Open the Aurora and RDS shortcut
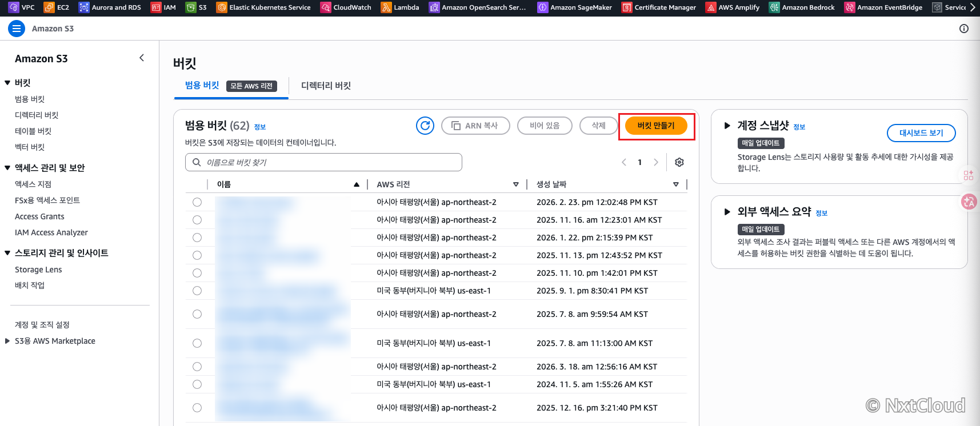 point(110,7)
